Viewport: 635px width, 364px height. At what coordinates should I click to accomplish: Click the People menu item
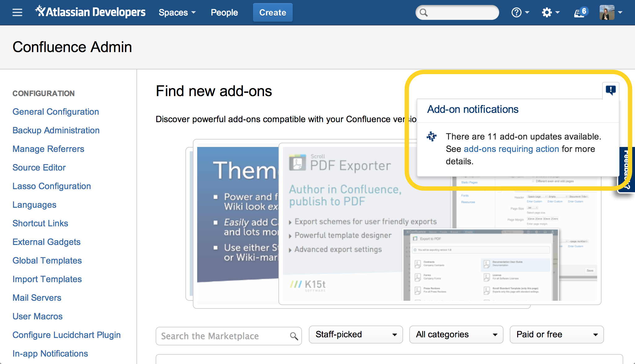pos(224,12)
